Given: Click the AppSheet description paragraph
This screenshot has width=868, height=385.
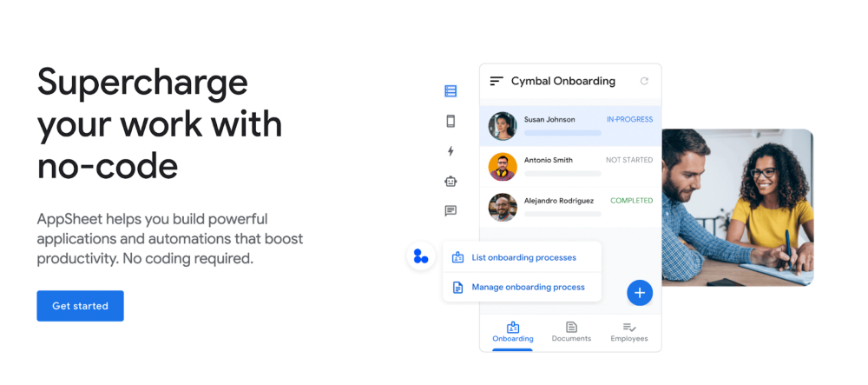Looking at the screenshot, I should tap(170, 239).
